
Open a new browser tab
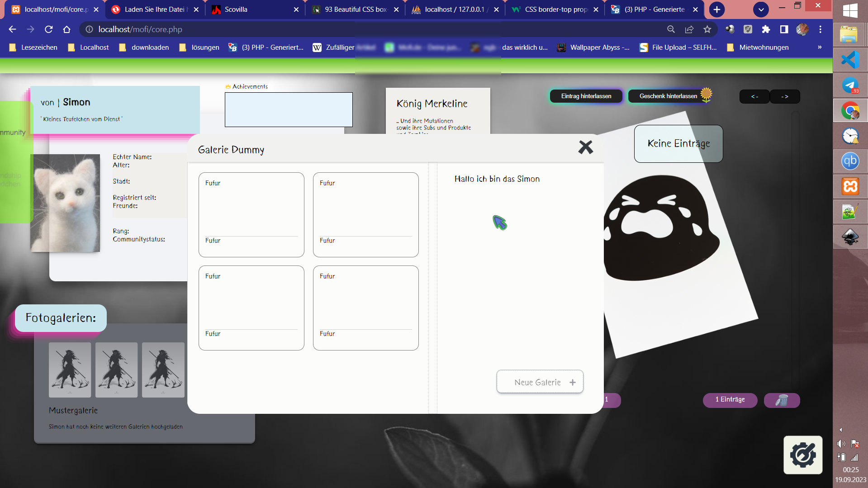coord(716,9)
